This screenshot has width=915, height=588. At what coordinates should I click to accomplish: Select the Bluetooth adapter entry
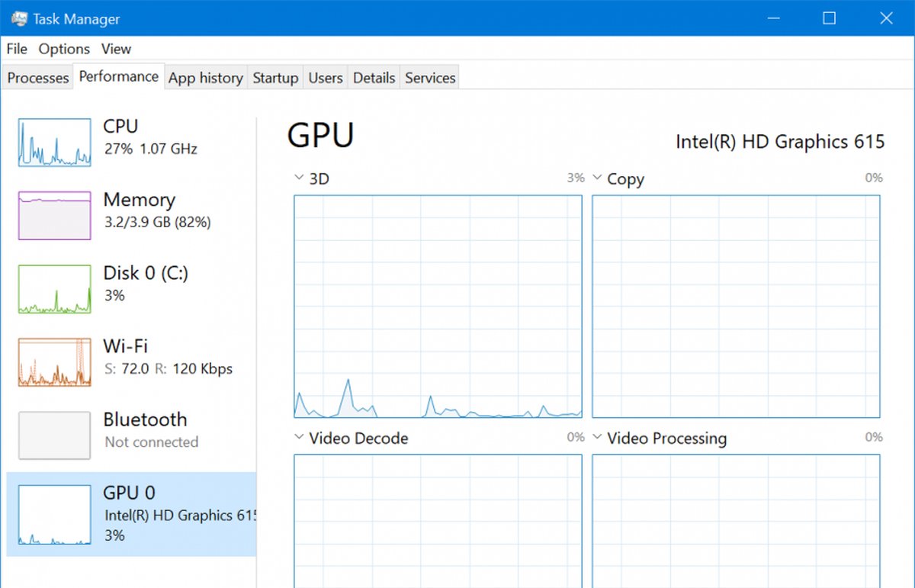tap(53, 433)
